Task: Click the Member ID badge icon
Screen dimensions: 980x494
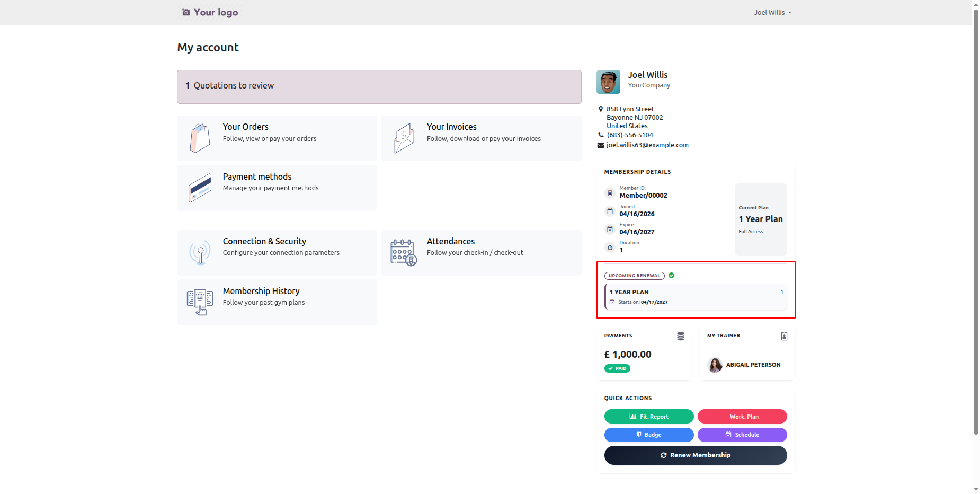Action: (610, 193)
